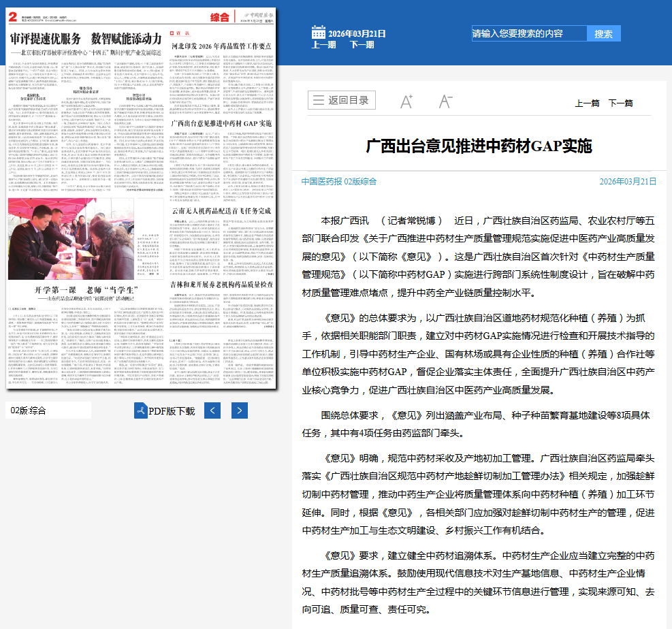Click the PDF download icon
This screenshot has height=629, width=672.
(x=141, y=410)
